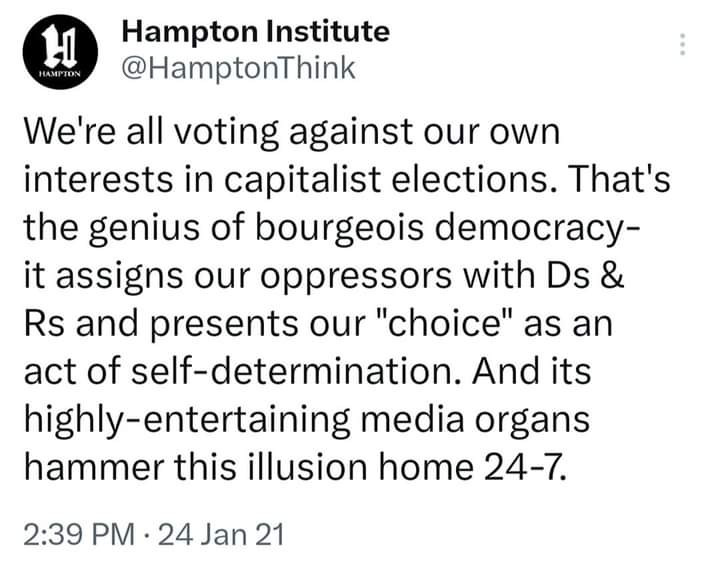This screenshot has height=572, width=720.
Task: Click the Hampton Institute profile avatar
Action: click(56, 51)
